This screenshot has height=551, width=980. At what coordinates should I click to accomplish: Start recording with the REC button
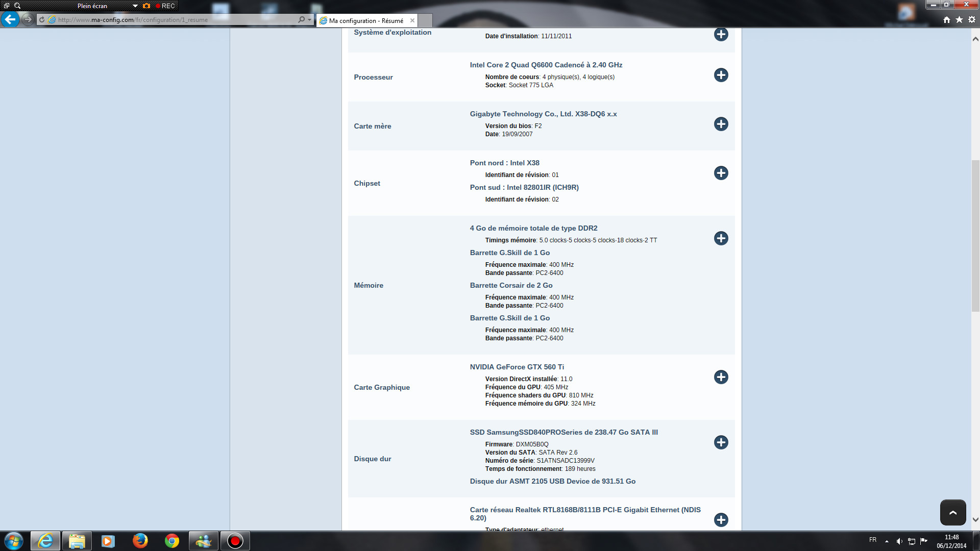point(165,6)
